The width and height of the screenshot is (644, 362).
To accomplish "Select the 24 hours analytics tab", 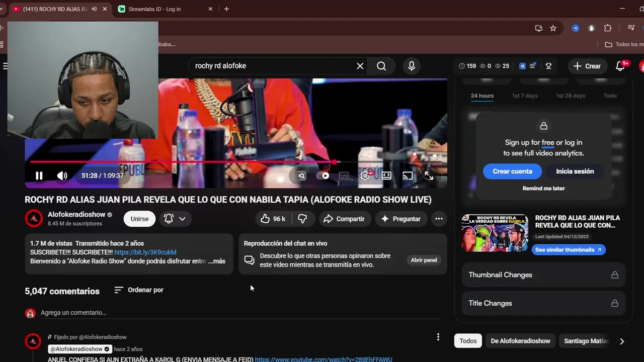I will click(x=482, y=96).
